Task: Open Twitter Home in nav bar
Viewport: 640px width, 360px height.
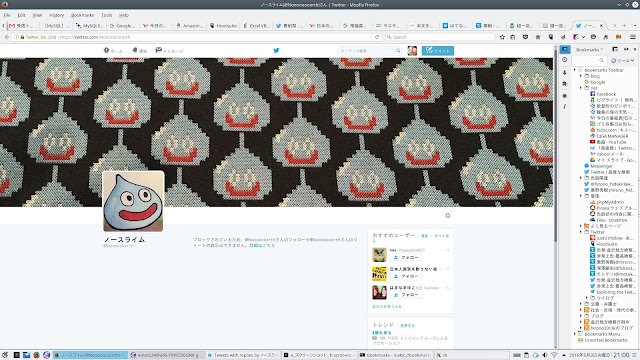Action: pos(113,51)
